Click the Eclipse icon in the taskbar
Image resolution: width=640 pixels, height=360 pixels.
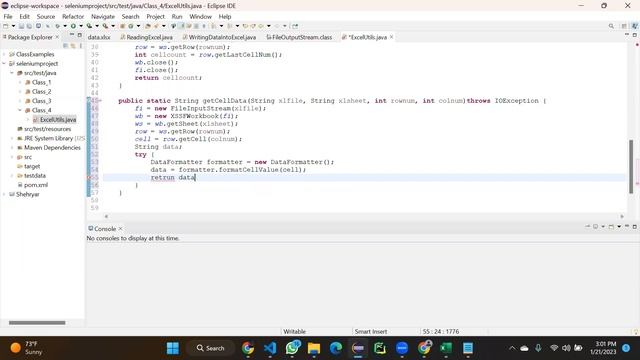[x=358, y=348]
